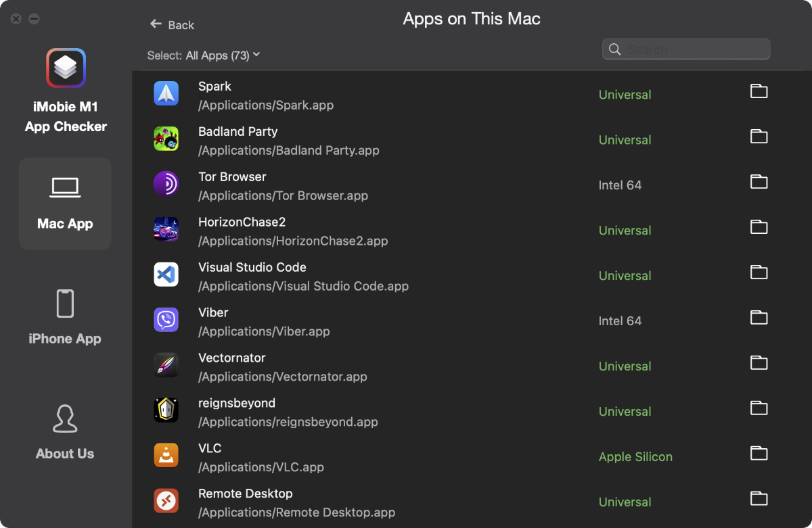Viewport: 812px width, 528px height.
Task: Click the Remote Desktop app icon
Action: point(166,501)
